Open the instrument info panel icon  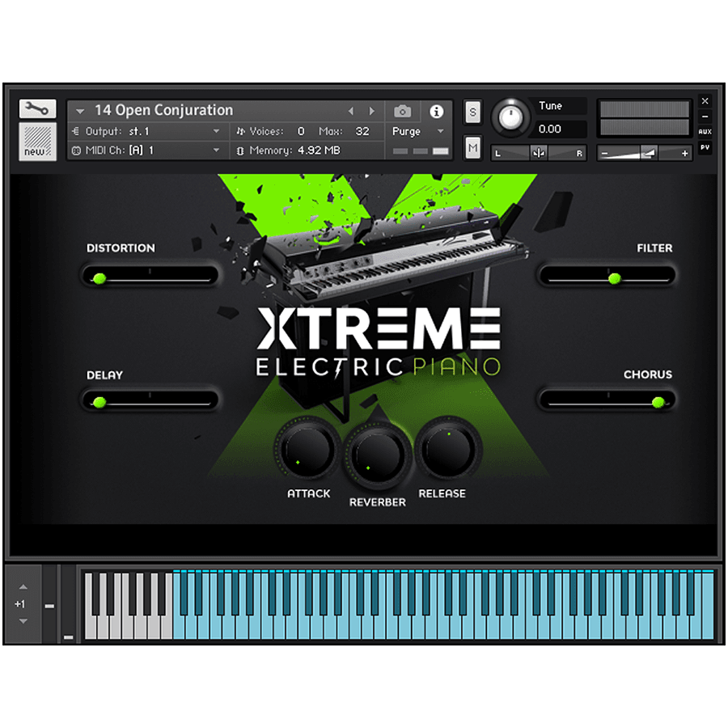pos(438,111)
